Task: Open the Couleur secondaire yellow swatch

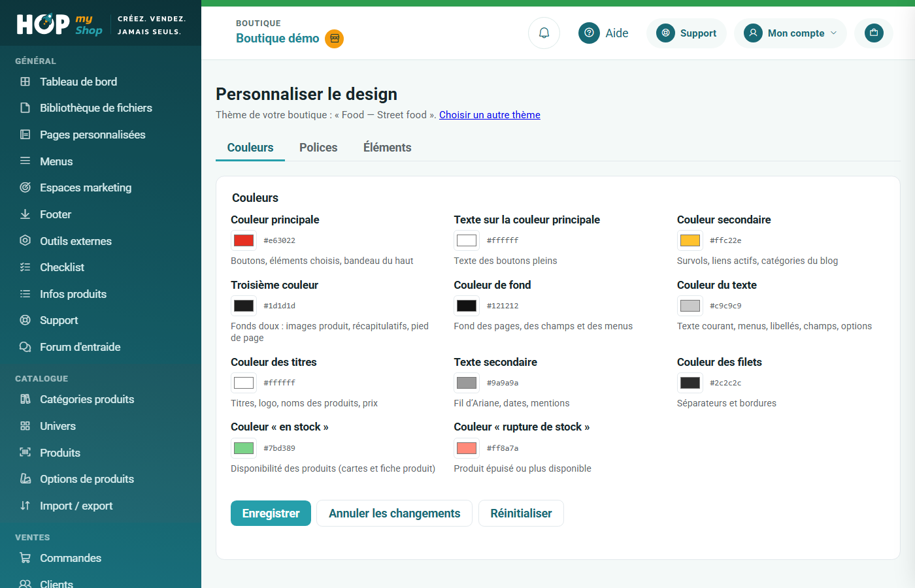Action: (690, 240)
